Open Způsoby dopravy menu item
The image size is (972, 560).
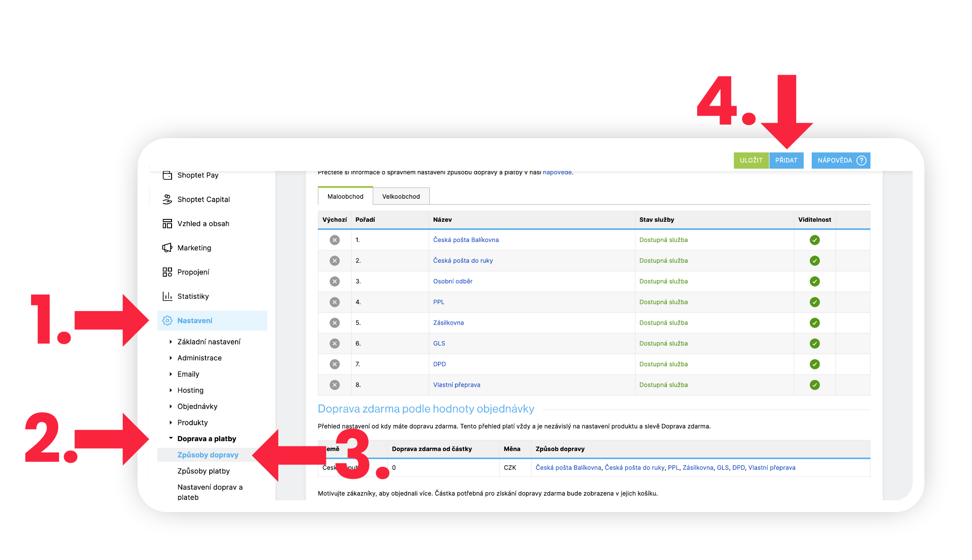pyautogui.click(x=208, y=455)
